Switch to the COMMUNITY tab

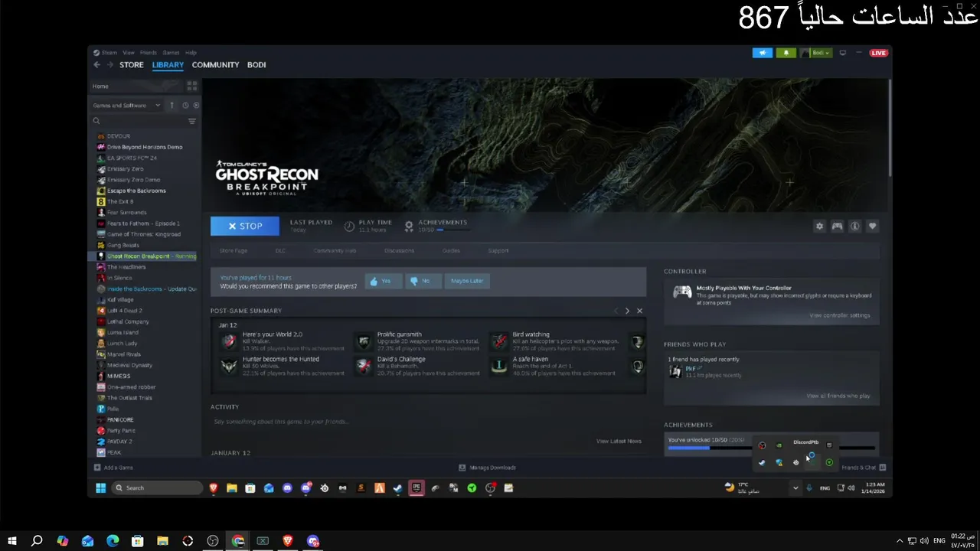(x=215, y=65)
